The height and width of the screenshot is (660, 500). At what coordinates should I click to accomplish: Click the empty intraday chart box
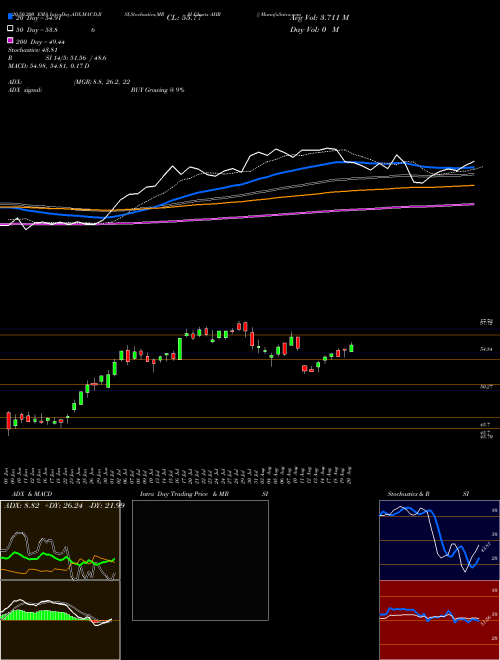pos(200,560)
